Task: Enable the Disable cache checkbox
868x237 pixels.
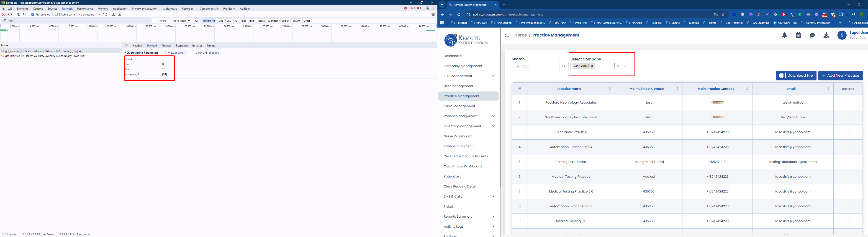Action: point(56,15)
